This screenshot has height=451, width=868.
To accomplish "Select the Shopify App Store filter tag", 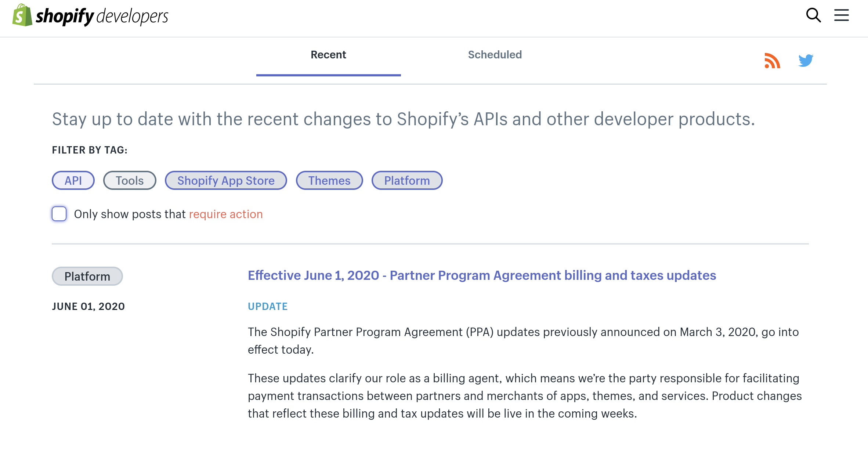I will click(225, 180).
